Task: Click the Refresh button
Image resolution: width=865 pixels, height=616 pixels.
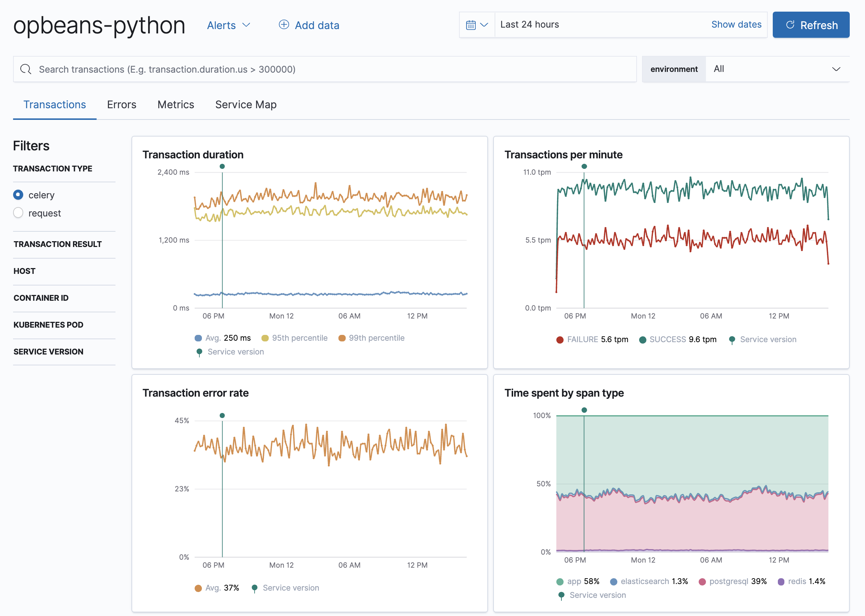Action: pos(811,25)
